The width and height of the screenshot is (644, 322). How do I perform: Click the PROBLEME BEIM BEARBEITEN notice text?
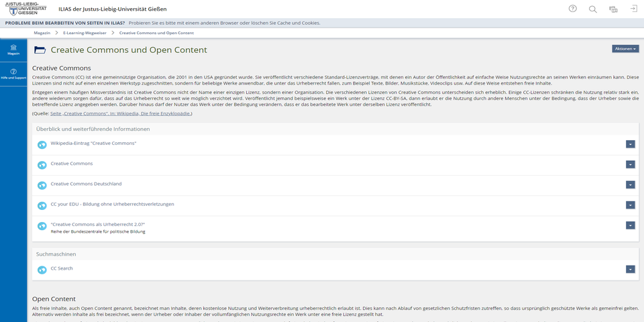(x=65, y=23)
